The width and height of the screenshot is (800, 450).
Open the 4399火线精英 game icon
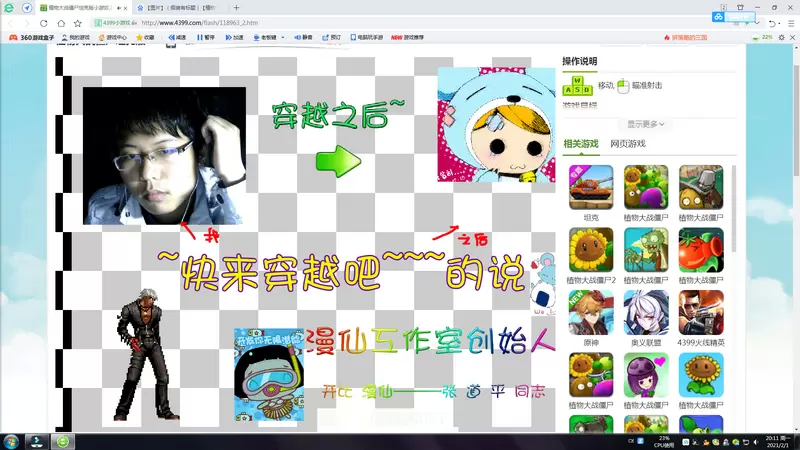pos(701,312)
